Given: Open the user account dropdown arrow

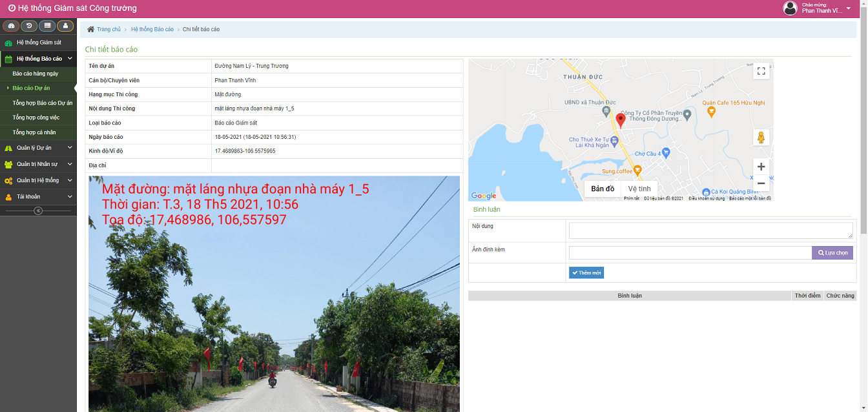Looking at the screenshot, I should point(849,8).
